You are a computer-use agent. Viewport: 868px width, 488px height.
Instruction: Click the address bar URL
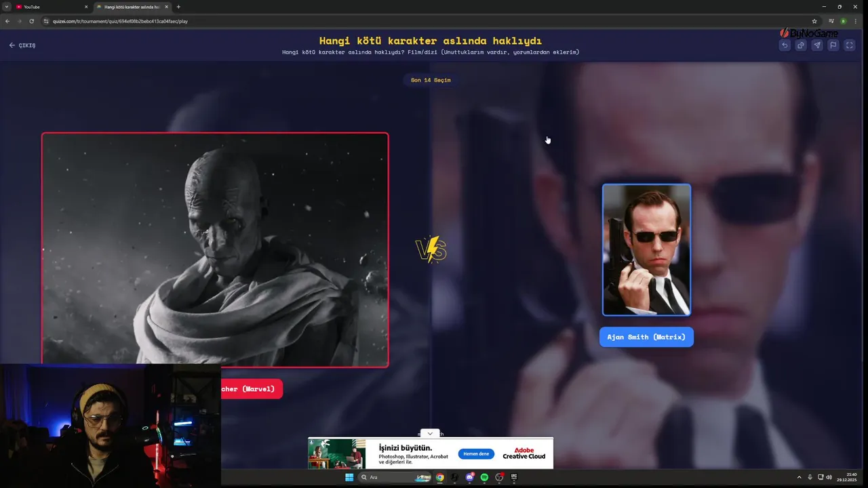click(121, 21)
